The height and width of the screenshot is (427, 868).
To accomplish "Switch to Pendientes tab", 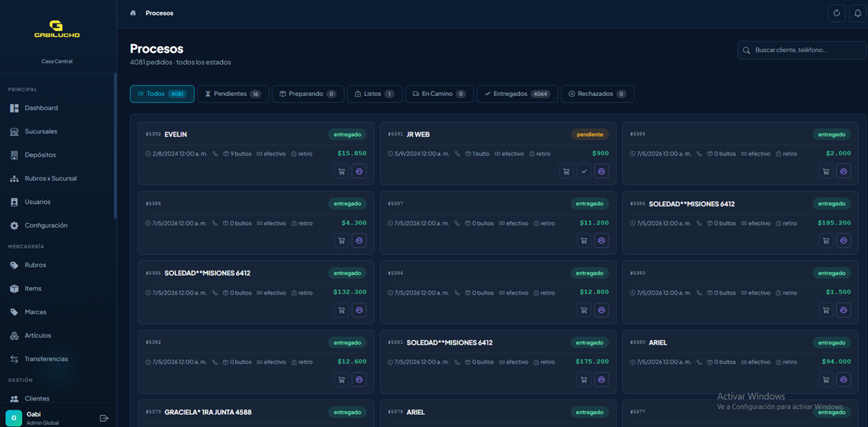I will [233, 94].
